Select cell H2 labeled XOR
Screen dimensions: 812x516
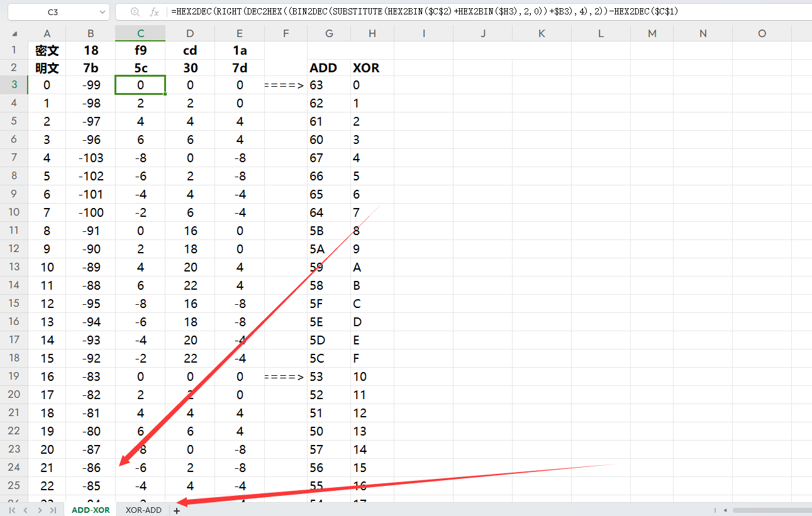(372, 68)
